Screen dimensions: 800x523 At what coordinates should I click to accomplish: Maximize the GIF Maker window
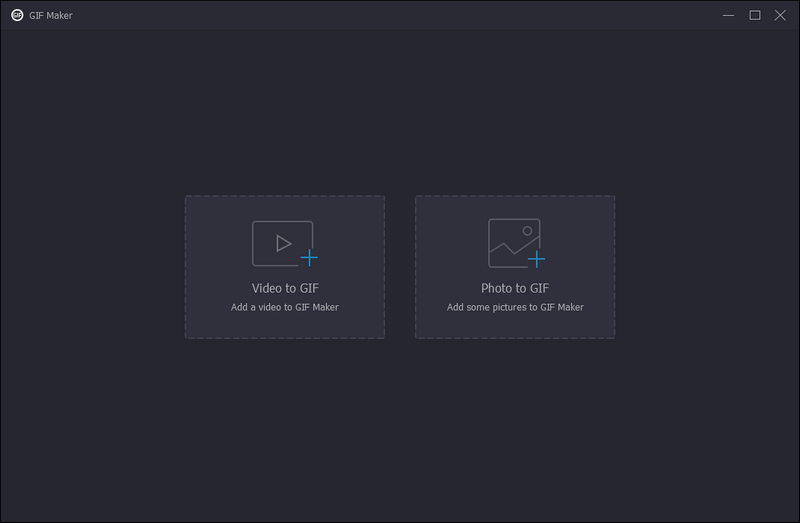pyautogui.click(x=755, y=15)
